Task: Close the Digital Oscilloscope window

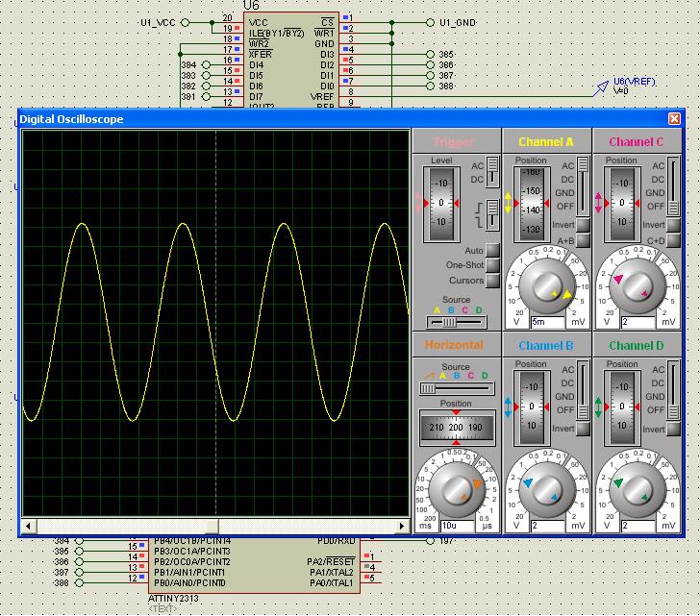Action: (674, 118)
